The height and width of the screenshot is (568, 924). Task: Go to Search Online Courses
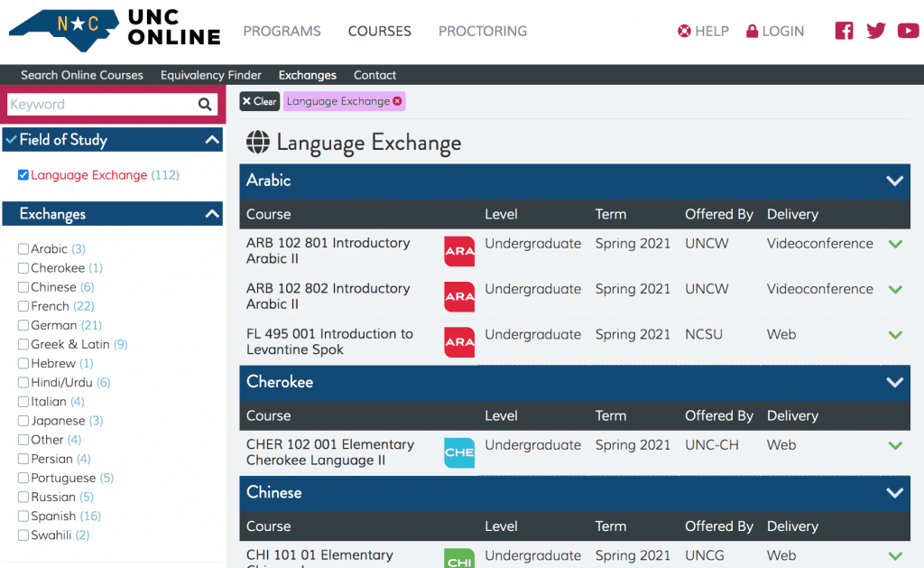pos(82,75)
